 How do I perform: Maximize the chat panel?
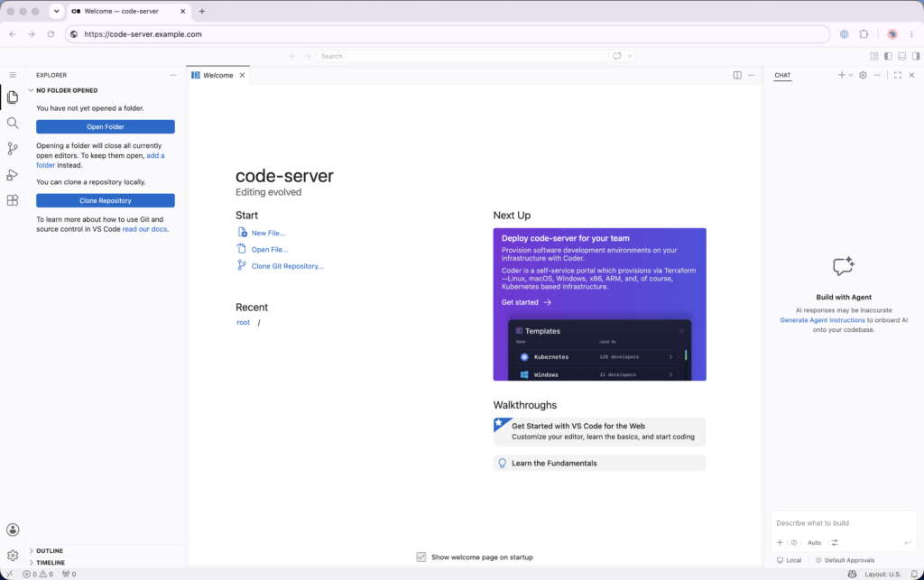pos(898,75)
